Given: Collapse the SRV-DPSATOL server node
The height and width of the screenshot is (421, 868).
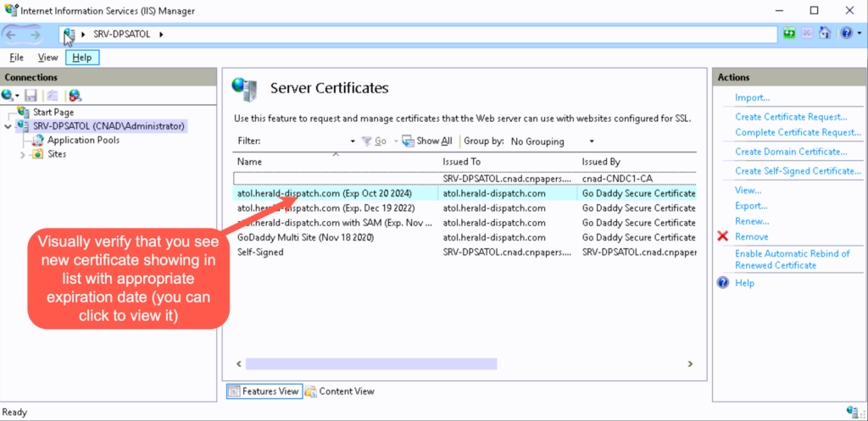Looking at the screenshot, I should pos(8,126).
